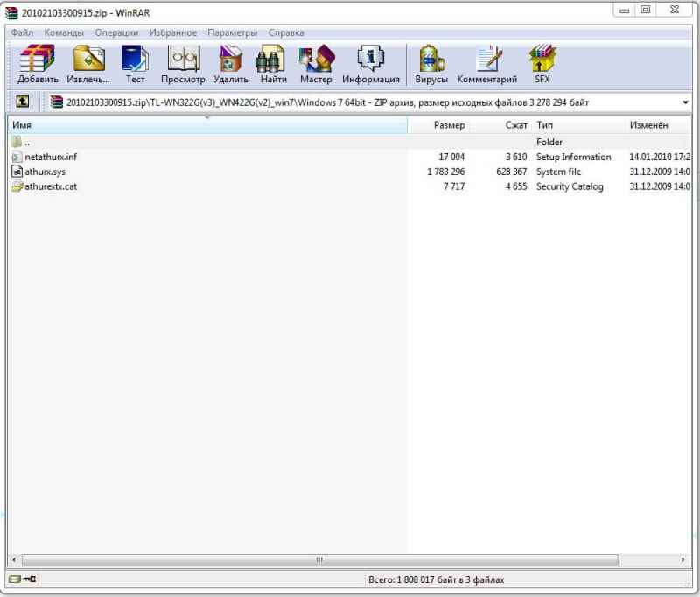Screen dimensions: 700x597
Task: Open the Операции menu
Action: pos(116,32)
